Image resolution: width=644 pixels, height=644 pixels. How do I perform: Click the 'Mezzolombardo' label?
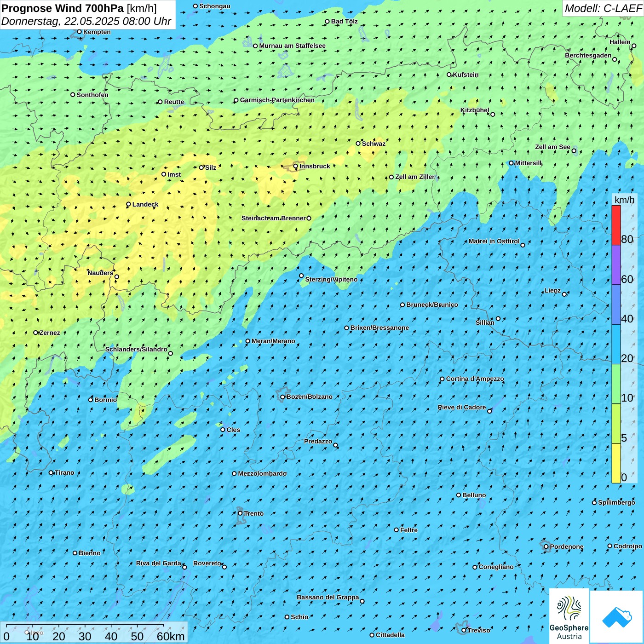click(262, 473)
